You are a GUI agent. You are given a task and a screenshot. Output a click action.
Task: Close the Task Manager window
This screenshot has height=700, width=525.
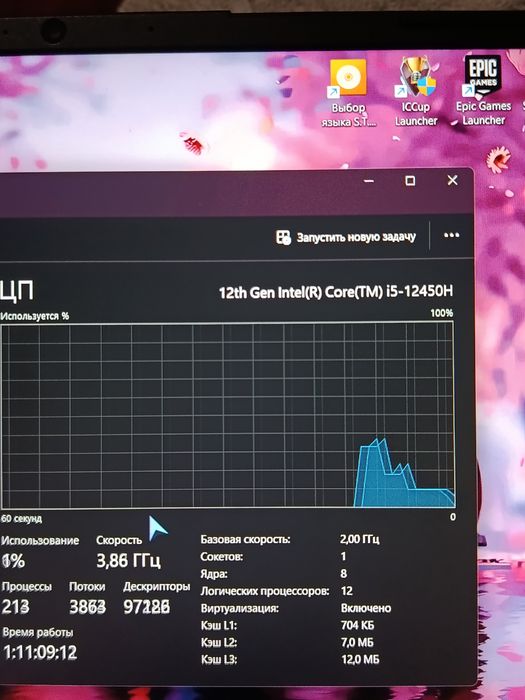(x=452, y=180)
